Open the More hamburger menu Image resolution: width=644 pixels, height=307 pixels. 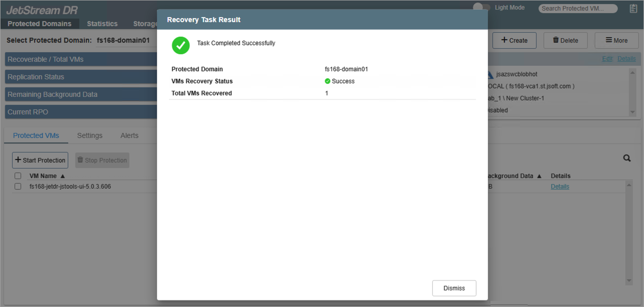click(x=616, y=41)
